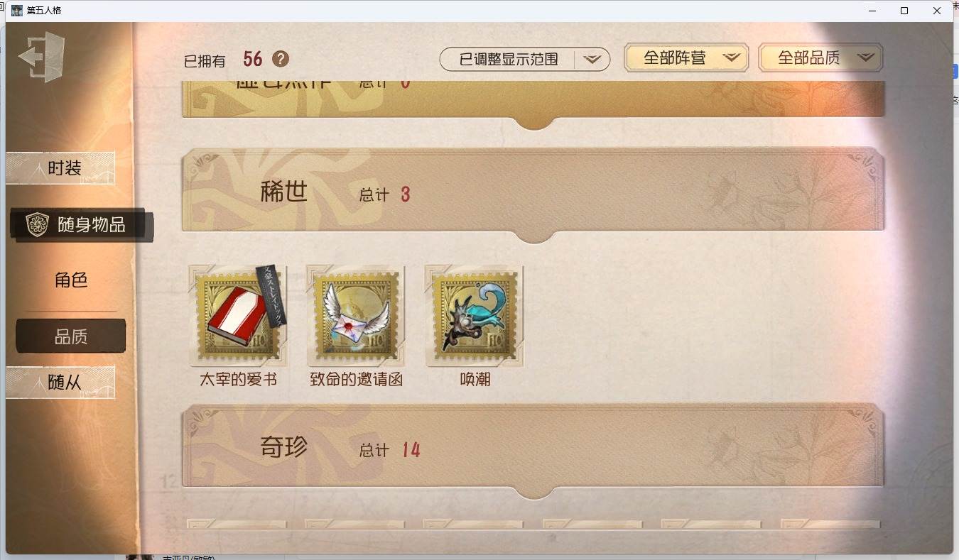
Task: Click the 第五人格 title bar app icon
Action: 17,11
